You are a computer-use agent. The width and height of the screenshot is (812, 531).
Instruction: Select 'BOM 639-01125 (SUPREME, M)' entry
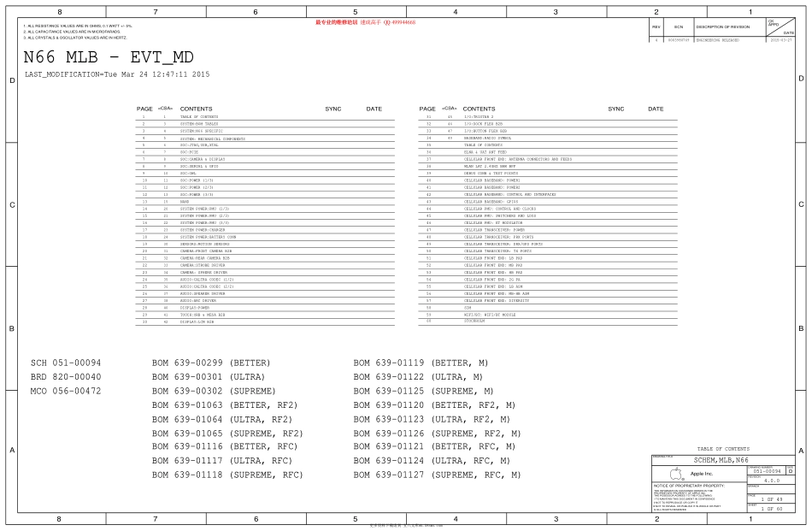point(424,391)
